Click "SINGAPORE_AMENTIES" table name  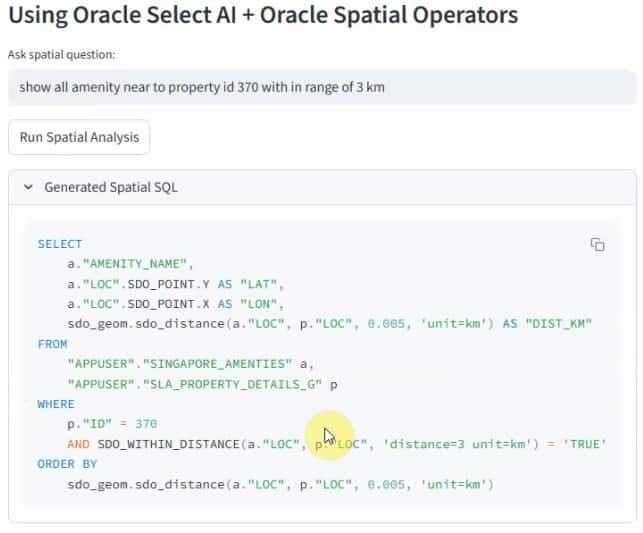(x=217, y=364)
